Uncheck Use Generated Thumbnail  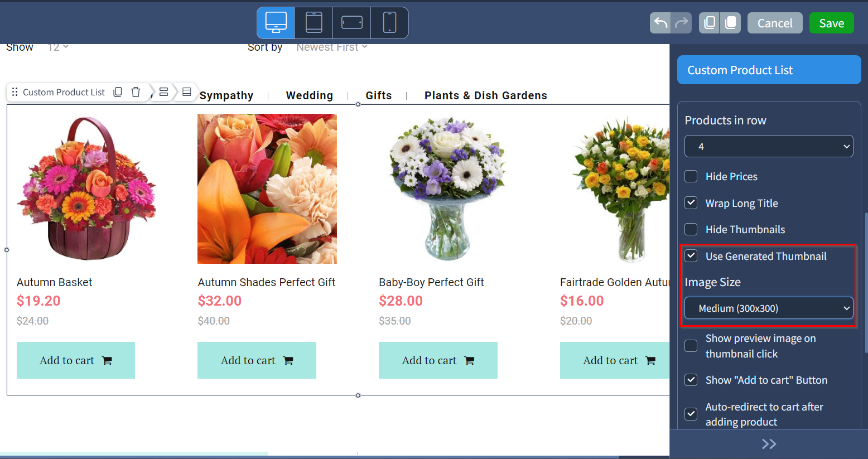coord(691,256)
